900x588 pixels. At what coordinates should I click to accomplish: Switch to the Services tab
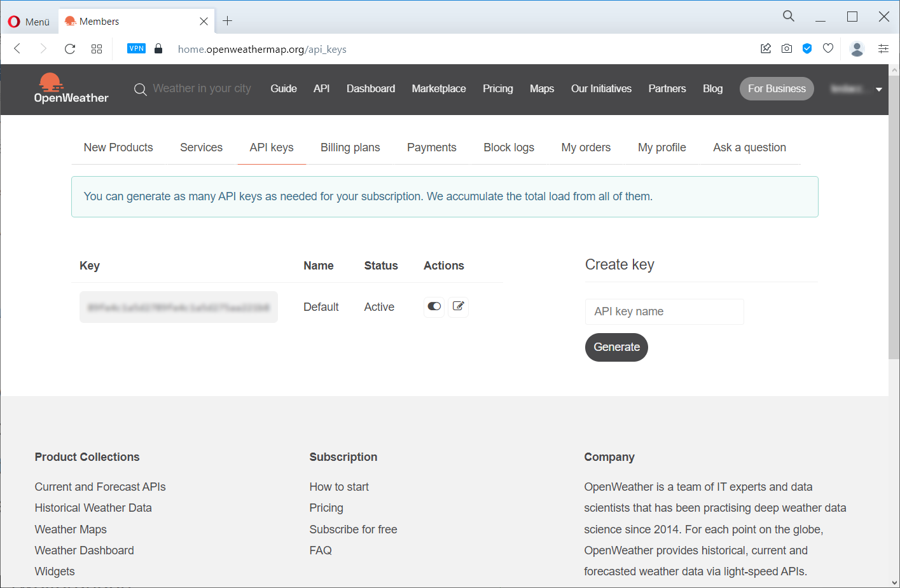201,147
